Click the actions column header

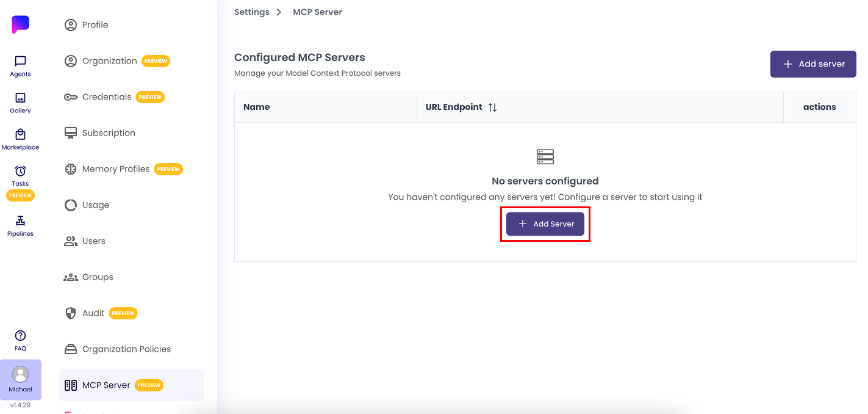[x=820, y=107]
